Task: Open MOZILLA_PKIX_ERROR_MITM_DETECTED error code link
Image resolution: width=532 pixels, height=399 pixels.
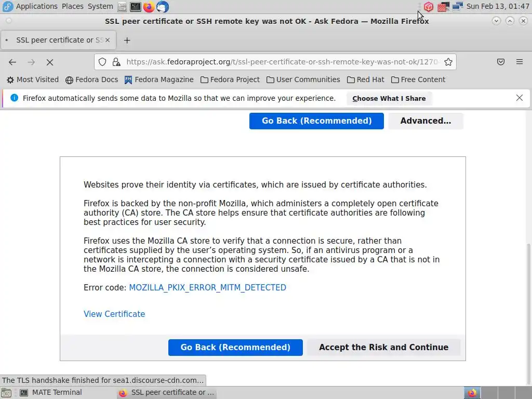Action: (x=208, y=288)
